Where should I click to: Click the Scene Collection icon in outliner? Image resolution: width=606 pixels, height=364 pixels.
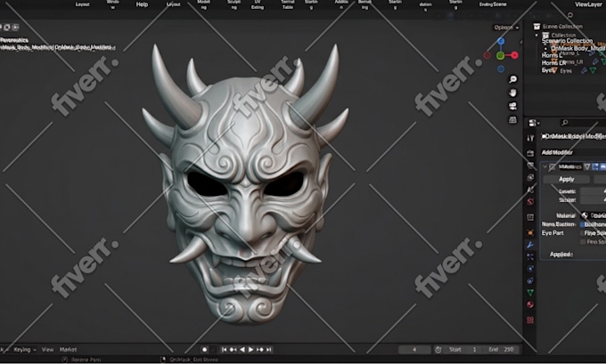coord(536,26)
